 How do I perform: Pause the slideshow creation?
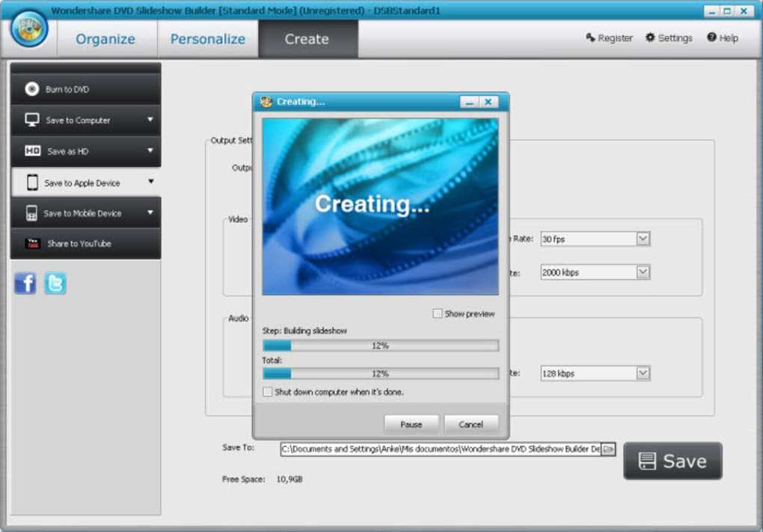(411, 424)
